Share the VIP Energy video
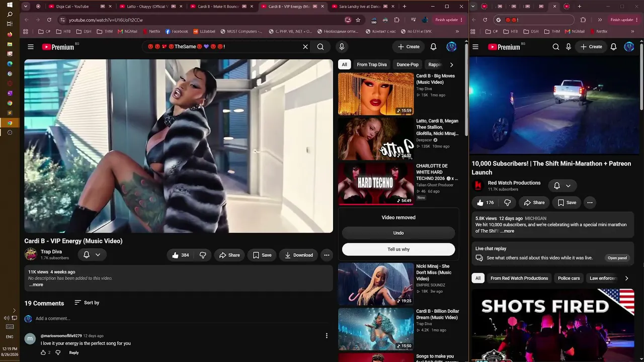 pyautogui.click(x=229, y=255)
